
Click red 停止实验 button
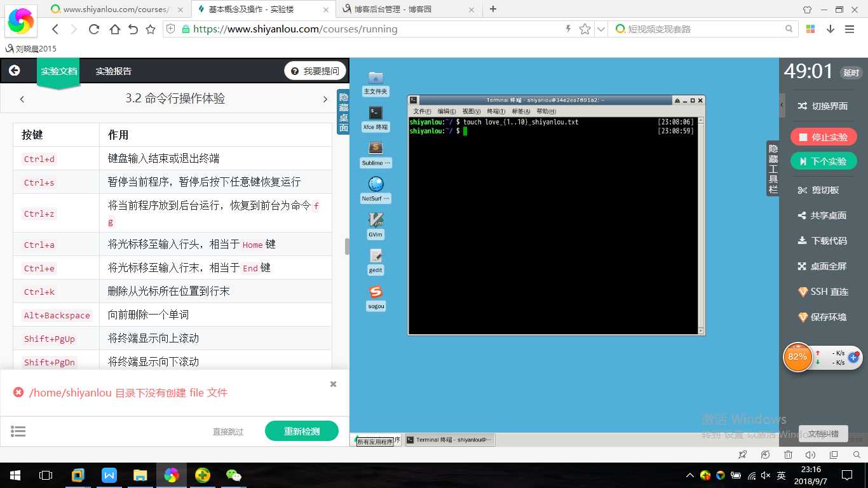[x=824, y=137]
